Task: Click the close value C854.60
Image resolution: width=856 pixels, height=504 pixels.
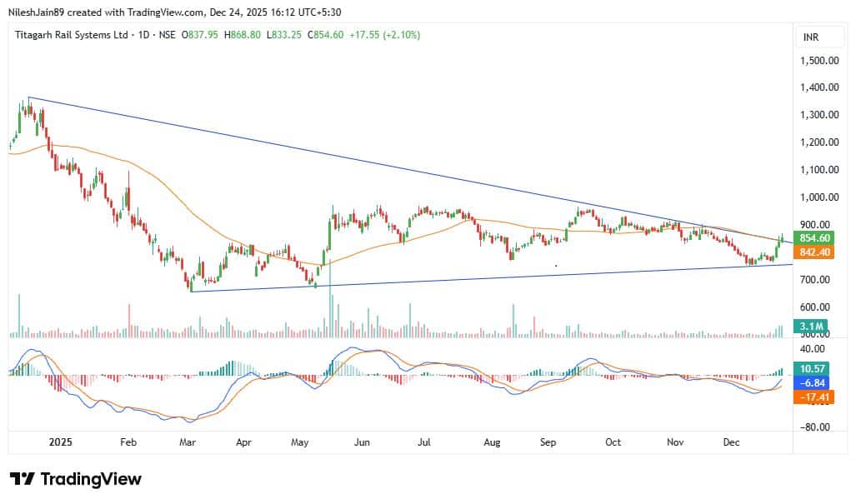Action: pos(326,35)
